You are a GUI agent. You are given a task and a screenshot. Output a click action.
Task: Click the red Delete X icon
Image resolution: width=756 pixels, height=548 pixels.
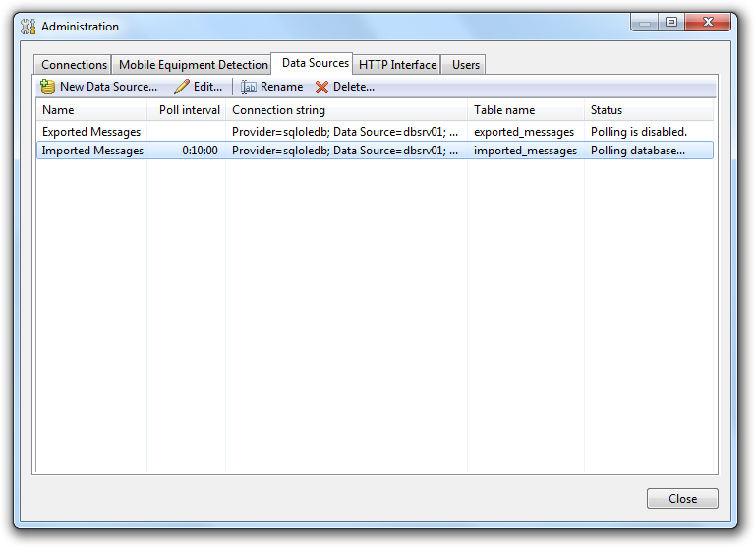coord(321,87)
